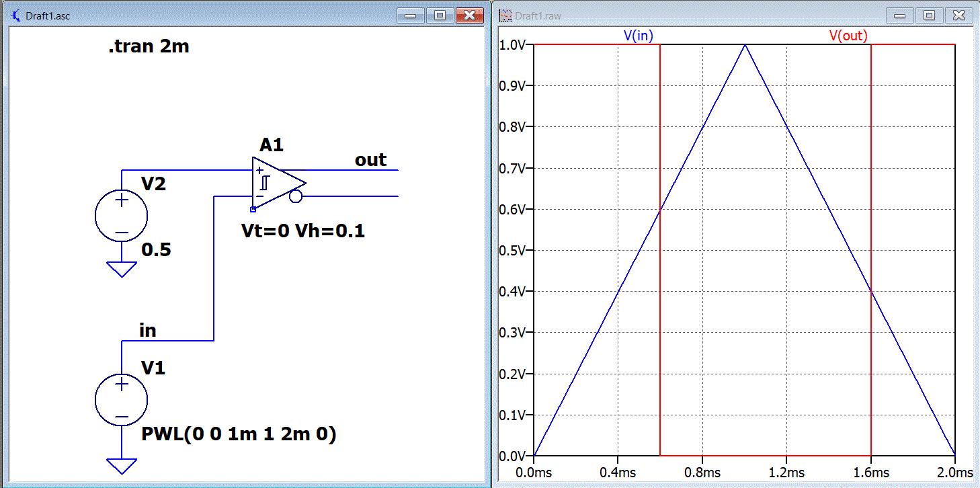This screenshot has width=980, height=488.
Task: Click the ground symbol under V1
Action: point(122,466)
